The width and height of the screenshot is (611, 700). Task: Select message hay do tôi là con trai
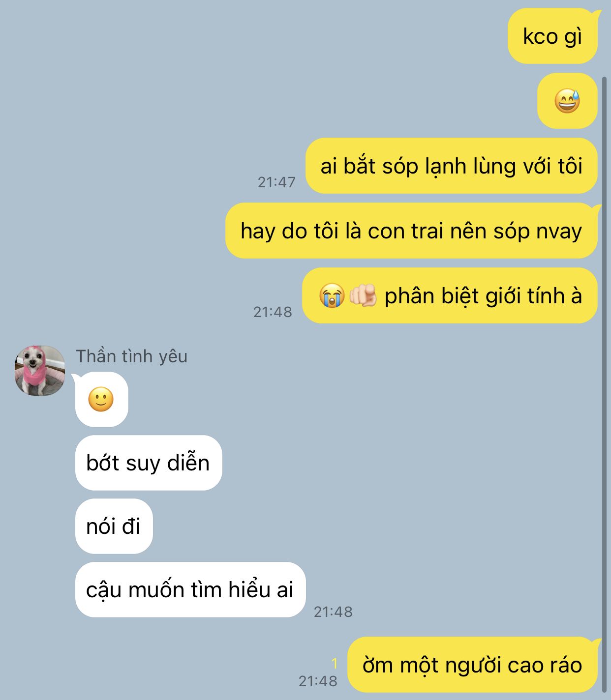pyautogui.click(x=411, y=231)
